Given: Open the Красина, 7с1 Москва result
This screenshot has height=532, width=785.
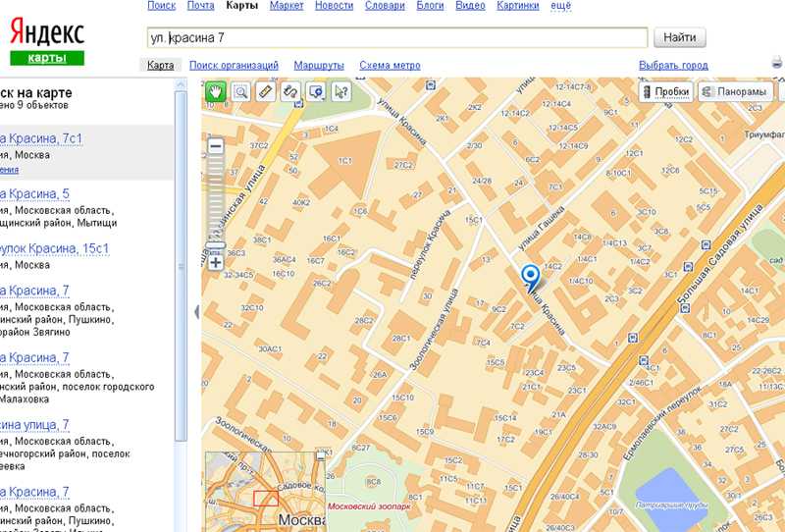Looking at the screenshot, I should coord(40,138).
